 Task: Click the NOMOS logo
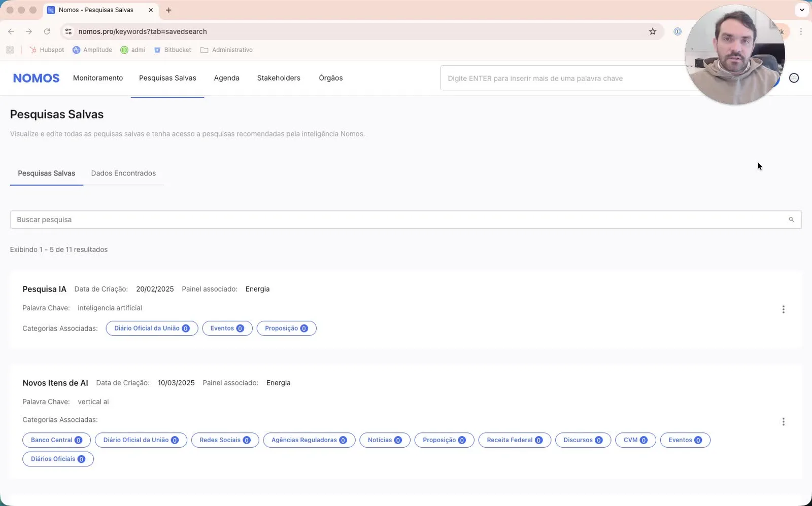36,78
